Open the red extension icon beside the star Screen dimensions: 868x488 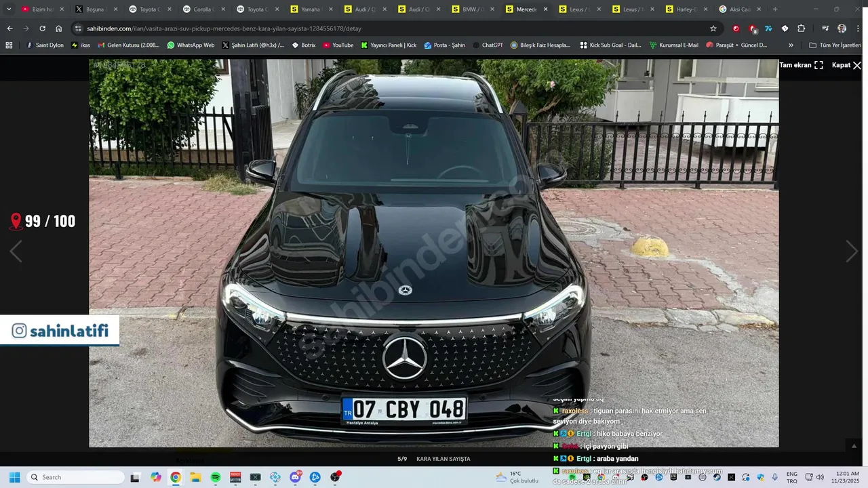pos(736,28)
